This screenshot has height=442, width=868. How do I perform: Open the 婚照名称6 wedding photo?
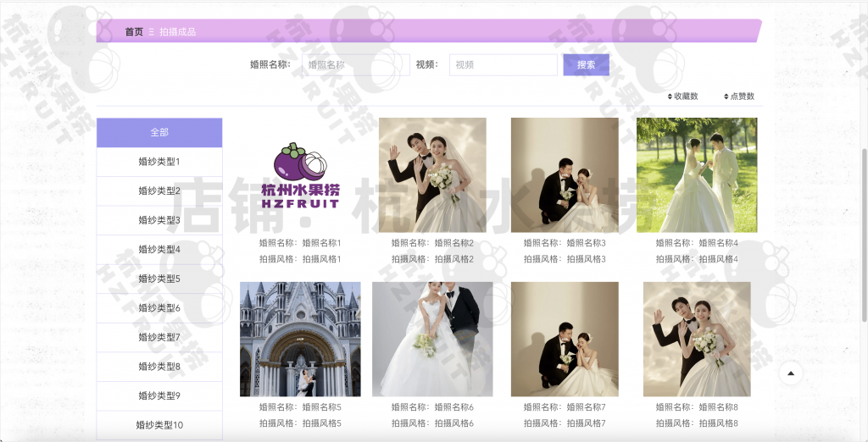(432, 339)
